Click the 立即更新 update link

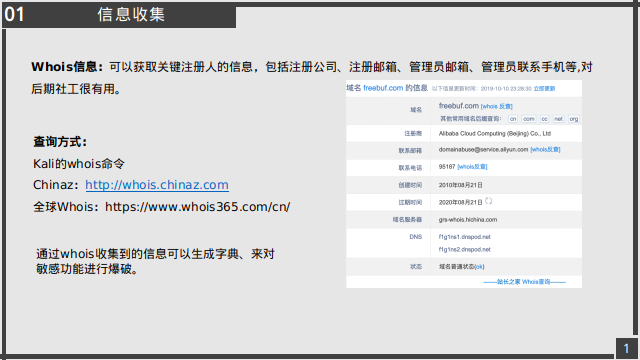(544, 89)
